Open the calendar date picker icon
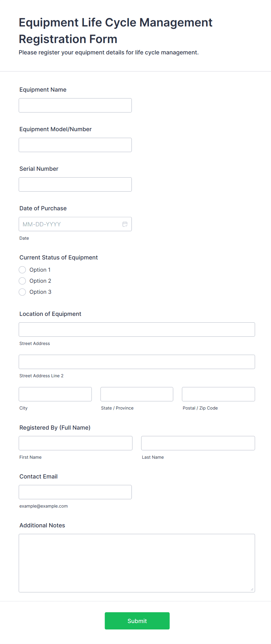271x644 pixels. [x=125, y=224]
